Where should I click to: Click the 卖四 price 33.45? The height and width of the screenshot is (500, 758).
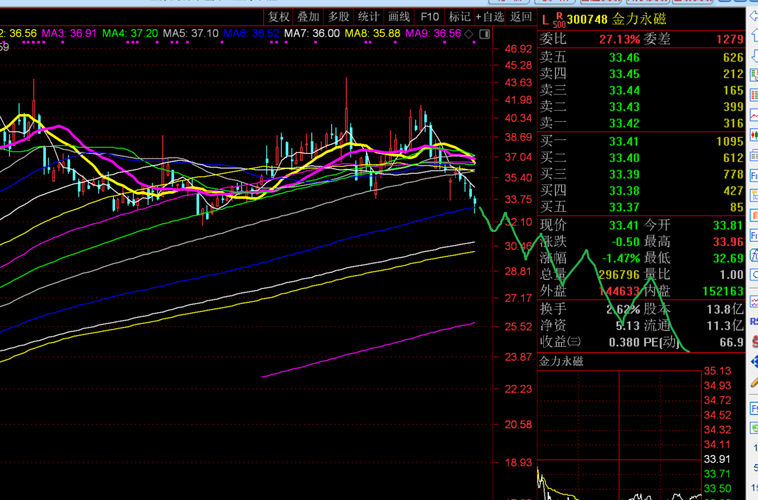[624, 74]
